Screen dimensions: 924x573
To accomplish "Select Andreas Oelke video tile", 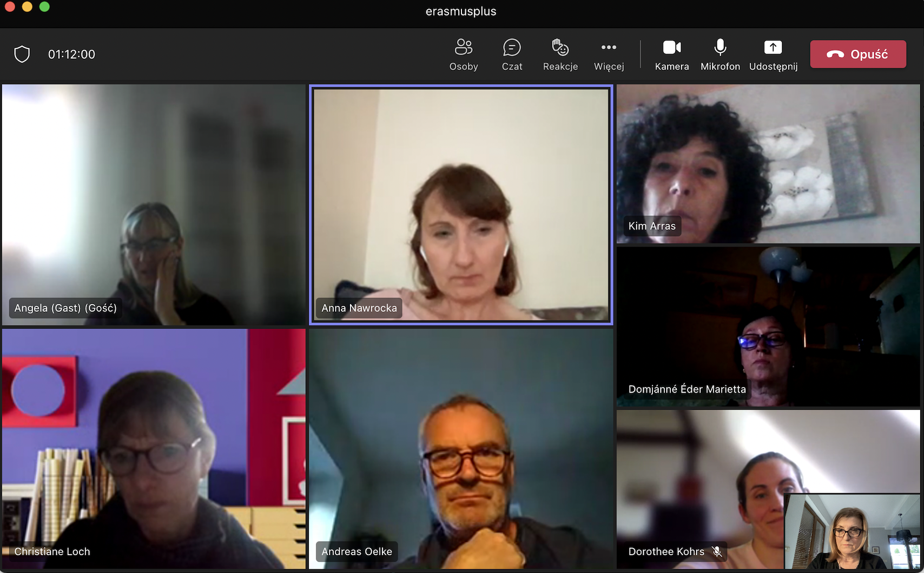I will pos(461,449).
